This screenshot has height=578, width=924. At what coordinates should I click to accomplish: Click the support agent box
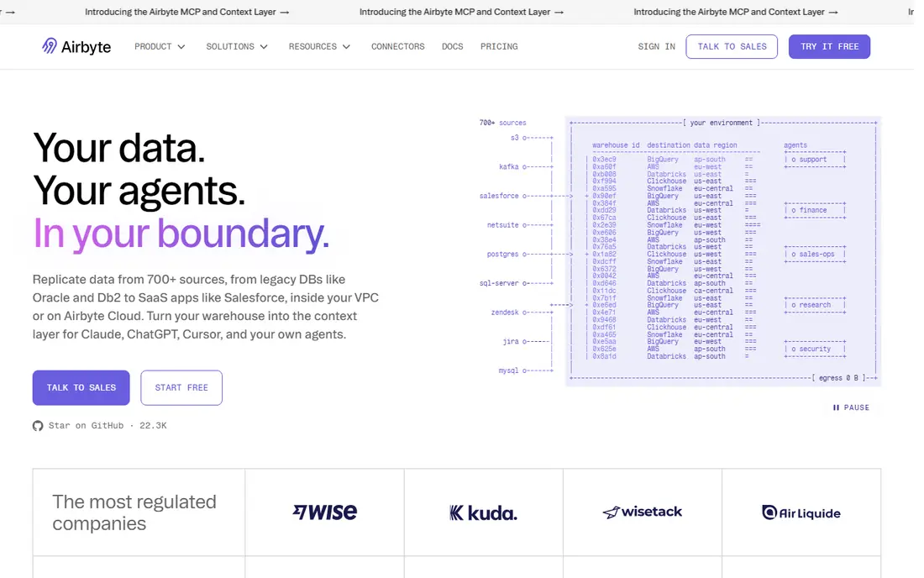[x=815, y=160]
